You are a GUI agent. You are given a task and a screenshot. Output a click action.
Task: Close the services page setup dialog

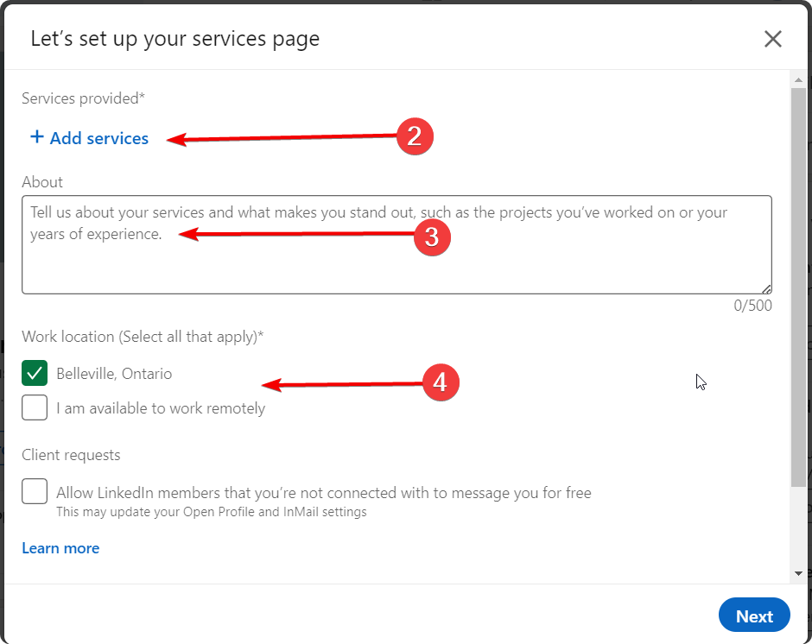pyautogui.click(x=772, y=39)
